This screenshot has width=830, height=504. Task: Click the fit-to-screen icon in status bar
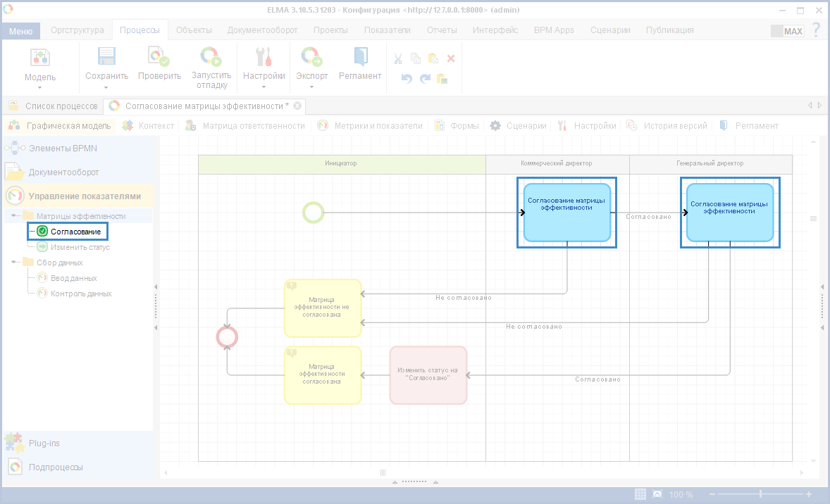pyautogui.click(x=657, y=494)
